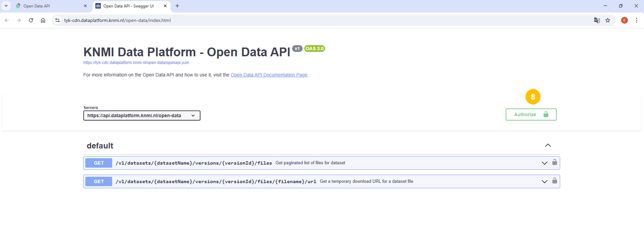Click the translate page icon
The width and height of the screenshot is (644, 246).
(597, 20)
